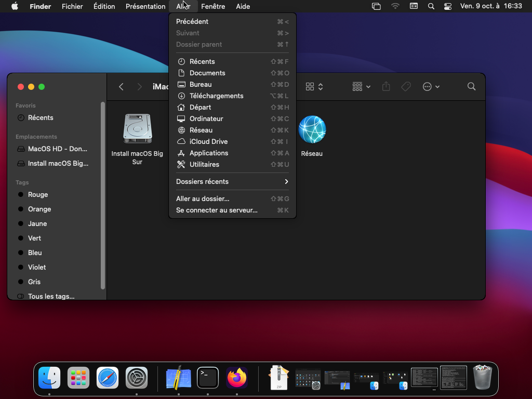Click the Finder back arrow button
Viewport: 532px width, 399px height.
[121, 87]
